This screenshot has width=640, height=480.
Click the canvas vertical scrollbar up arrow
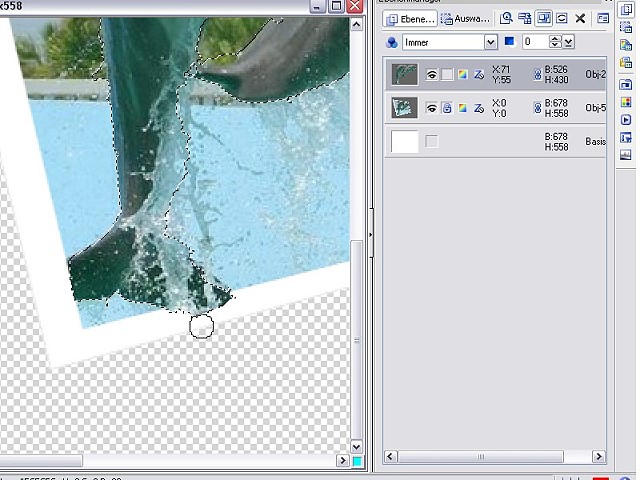tap(356, 24)
